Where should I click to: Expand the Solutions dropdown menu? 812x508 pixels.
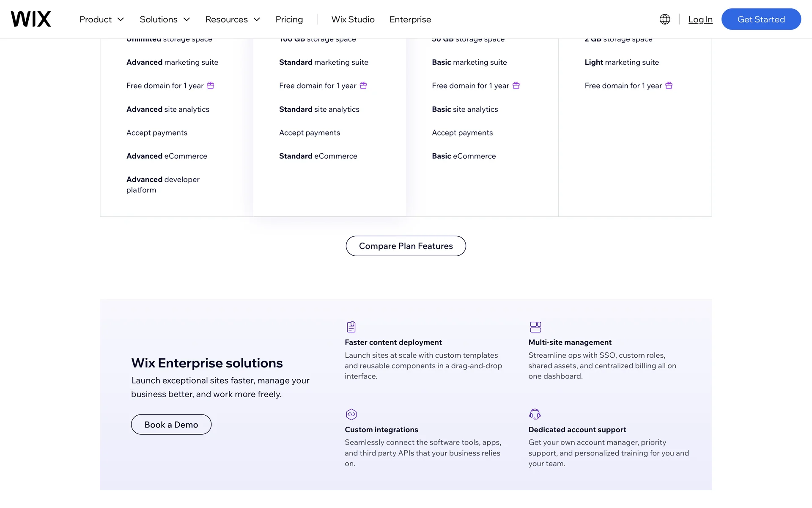pos(165,19)
